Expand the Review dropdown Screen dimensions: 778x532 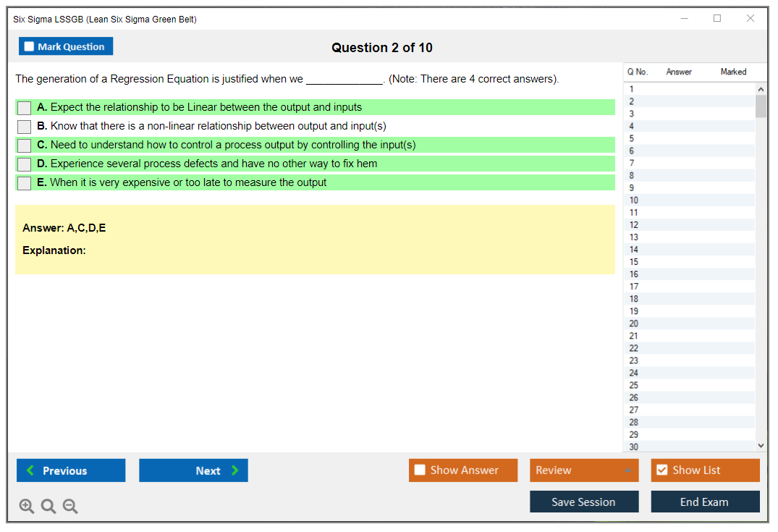[628, 470]
